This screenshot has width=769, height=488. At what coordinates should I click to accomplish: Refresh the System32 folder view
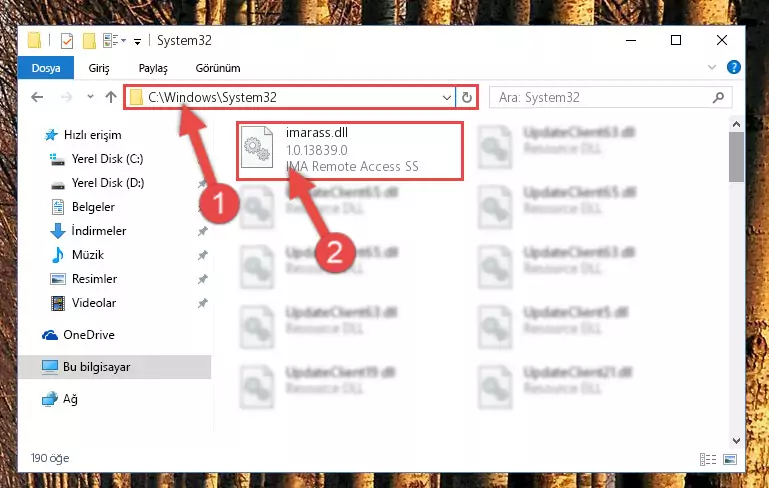pyautogui.click(x=466, y=98)
